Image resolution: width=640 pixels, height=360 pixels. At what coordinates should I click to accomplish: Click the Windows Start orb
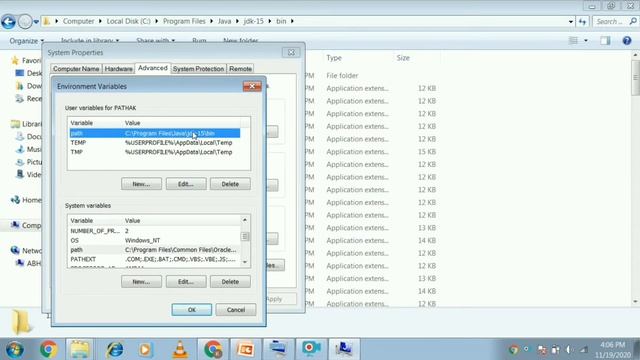(x=15, y=349)
